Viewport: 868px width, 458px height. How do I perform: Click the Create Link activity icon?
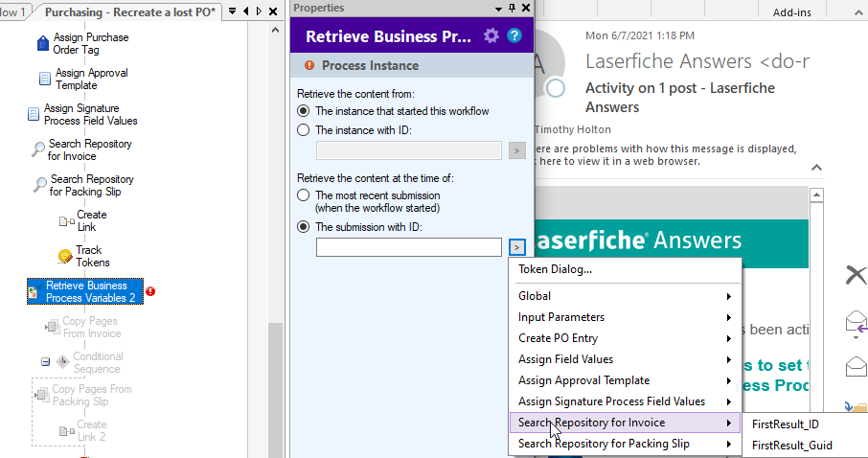66,221
